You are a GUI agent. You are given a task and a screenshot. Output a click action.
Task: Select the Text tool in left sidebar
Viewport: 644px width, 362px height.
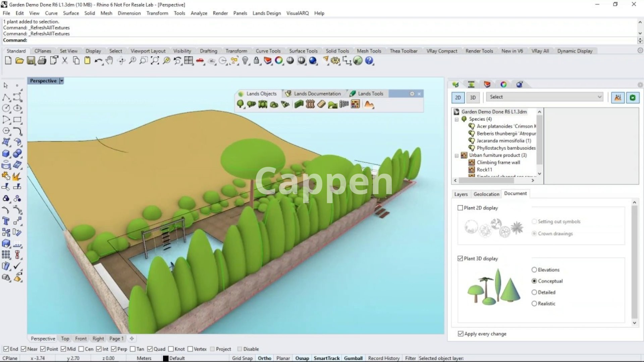pos(6,221)
